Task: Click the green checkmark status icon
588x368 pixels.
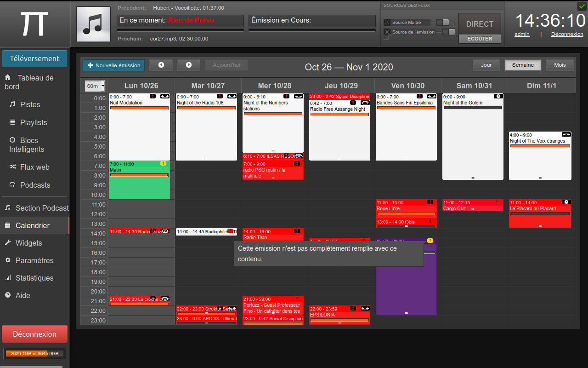Action: point(581,6)
